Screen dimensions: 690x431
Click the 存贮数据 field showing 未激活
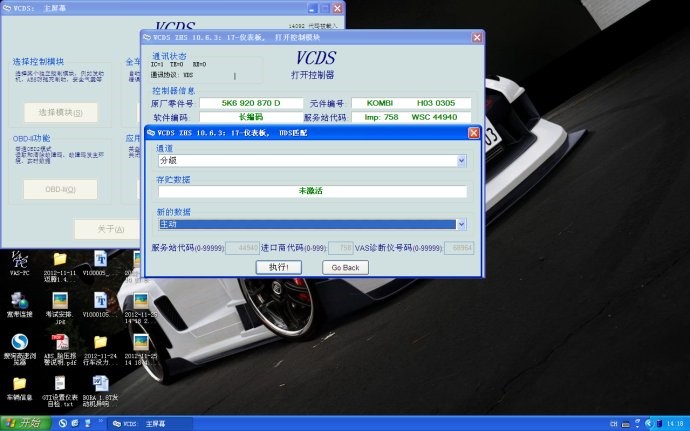click(312, 191)
